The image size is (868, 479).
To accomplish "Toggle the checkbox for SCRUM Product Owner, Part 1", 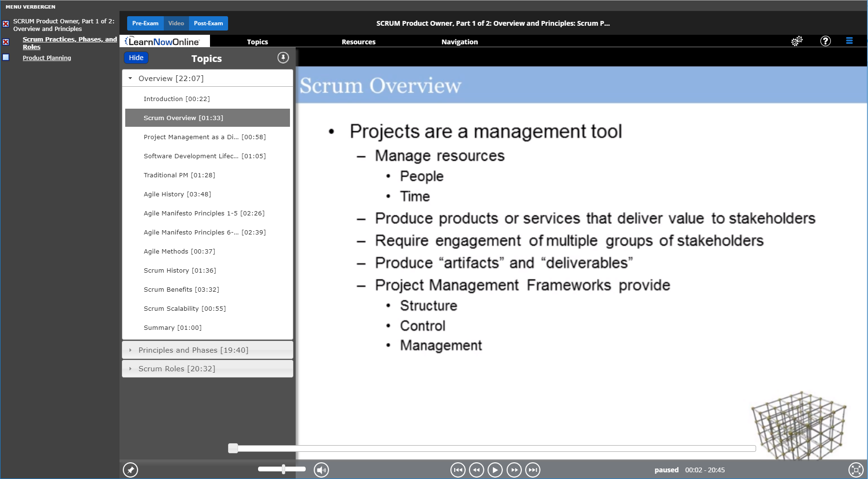I will click(6, 23).
